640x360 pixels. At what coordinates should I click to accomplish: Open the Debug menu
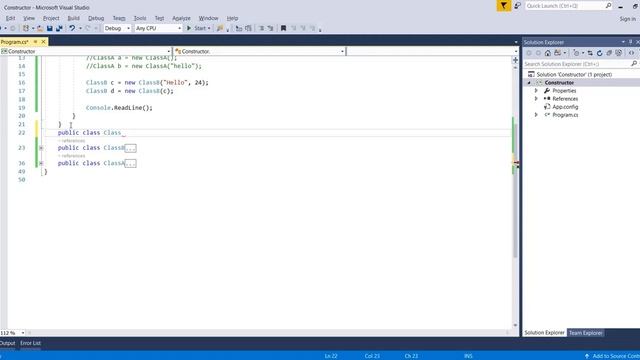pyautogui.click(x=96, y=18)
